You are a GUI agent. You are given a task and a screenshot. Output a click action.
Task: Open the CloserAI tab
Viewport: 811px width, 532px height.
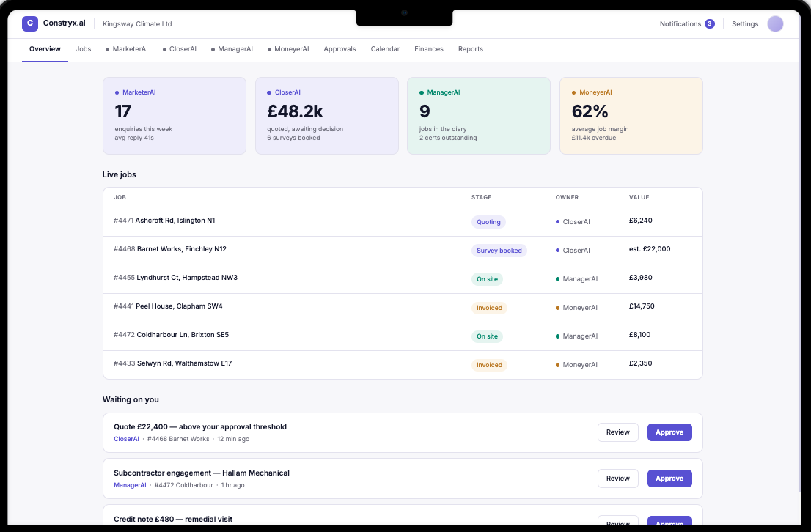pyautogui.click(x=180, y=49)
